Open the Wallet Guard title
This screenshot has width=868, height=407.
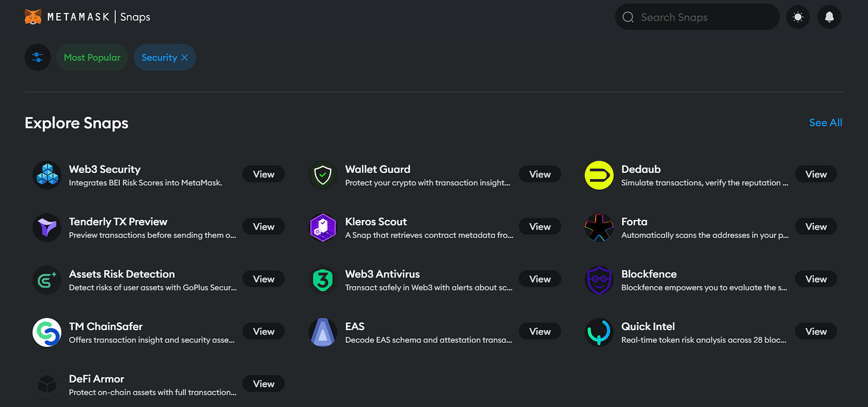point(378,169)
